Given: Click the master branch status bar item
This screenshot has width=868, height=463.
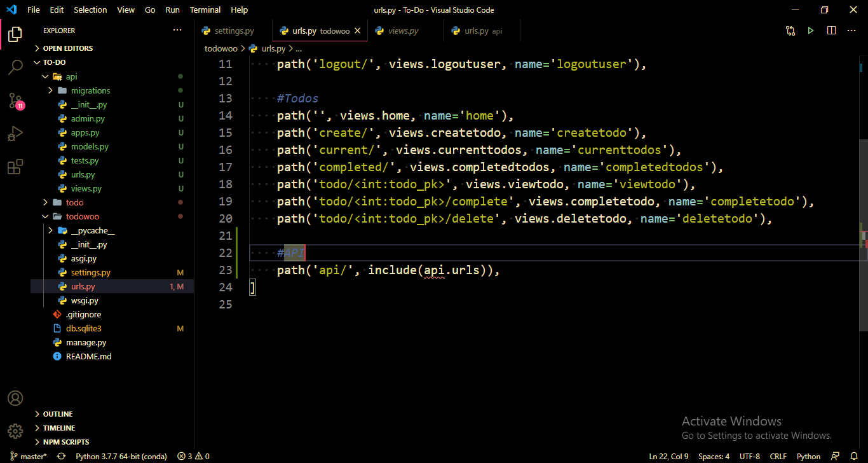Looking at the screenshot, I should (28, 456).
